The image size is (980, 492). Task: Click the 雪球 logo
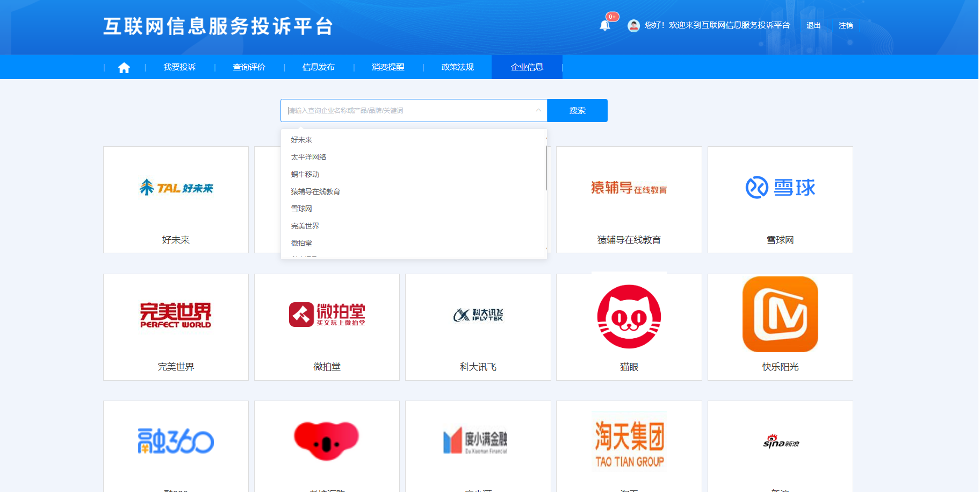[780, 187]
